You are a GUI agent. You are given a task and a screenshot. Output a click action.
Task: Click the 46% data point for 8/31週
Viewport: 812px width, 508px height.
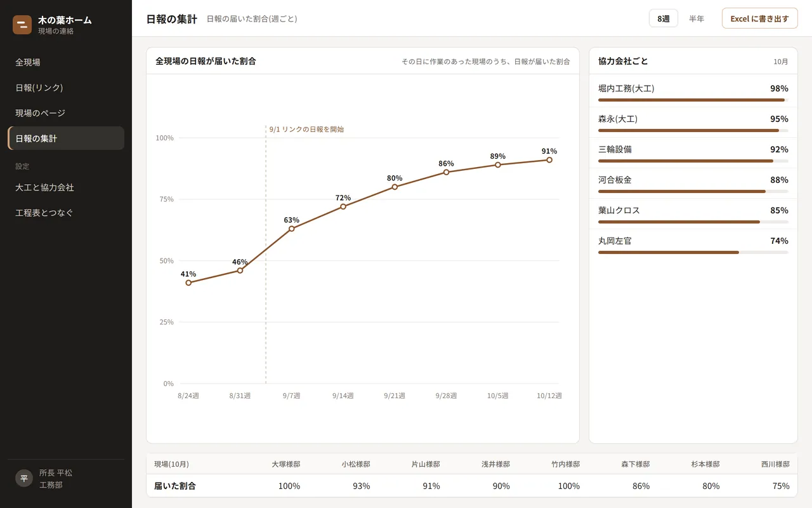click(x=240, y=271)
